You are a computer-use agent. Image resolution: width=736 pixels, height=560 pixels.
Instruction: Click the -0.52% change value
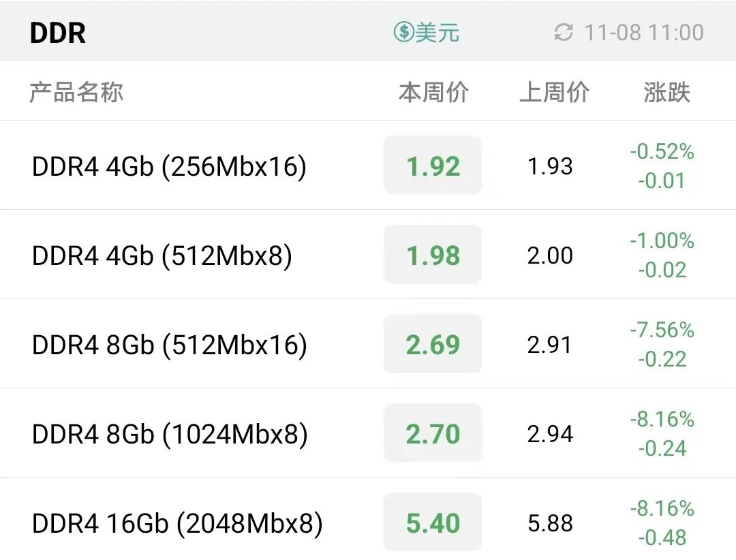pos(662,151)
